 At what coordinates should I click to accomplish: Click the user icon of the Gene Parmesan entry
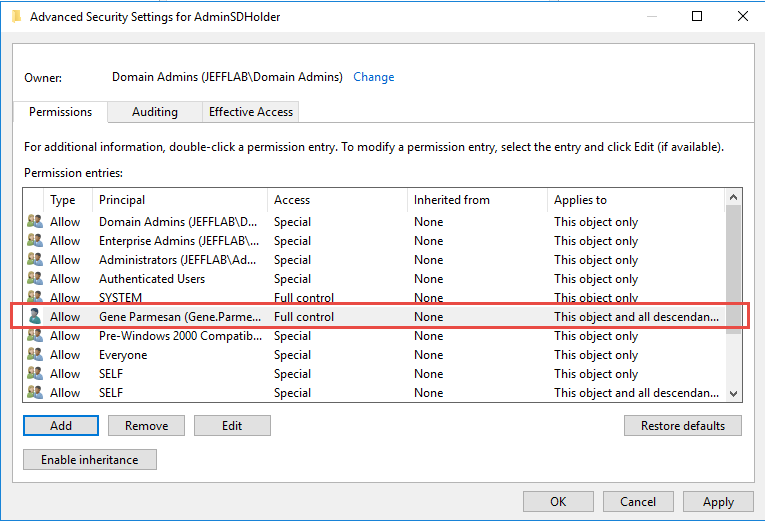[x=35, y=316]
